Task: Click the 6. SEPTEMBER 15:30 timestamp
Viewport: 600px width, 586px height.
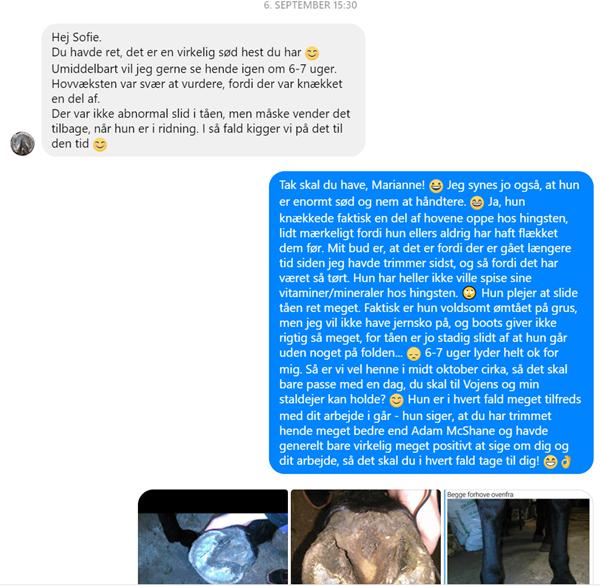Action: click(x=310, y=5)
